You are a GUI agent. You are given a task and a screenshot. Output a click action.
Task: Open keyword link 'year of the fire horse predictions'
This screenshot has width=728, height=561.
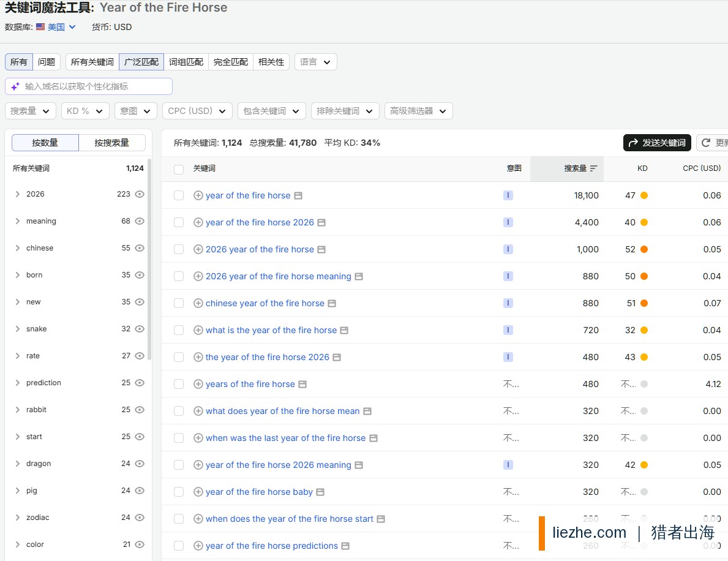[272, 546]
